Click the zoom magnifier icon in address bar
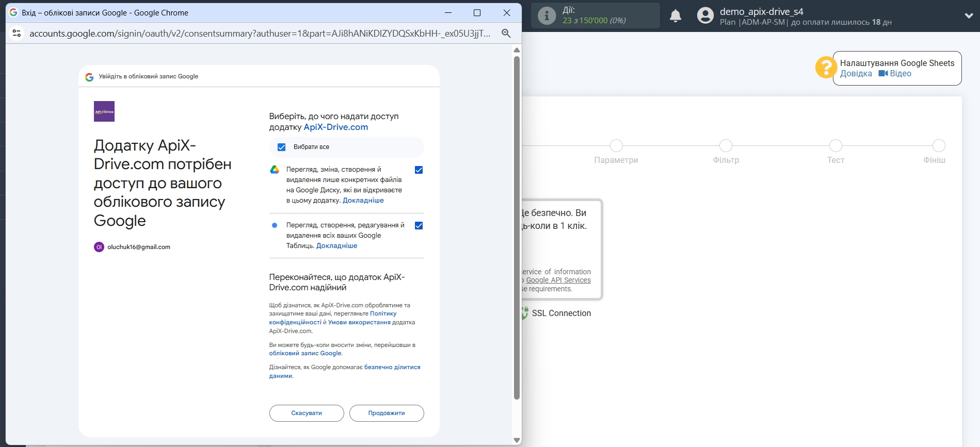This screenshot has width=980, height=447. pyautogui.click(x=506, y=34)
